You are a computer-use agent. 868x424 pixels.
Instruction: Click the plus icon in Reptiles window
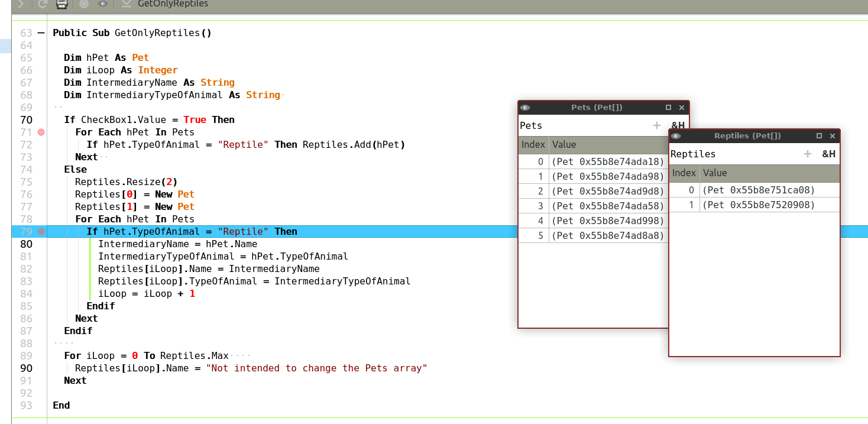(808, 154)
